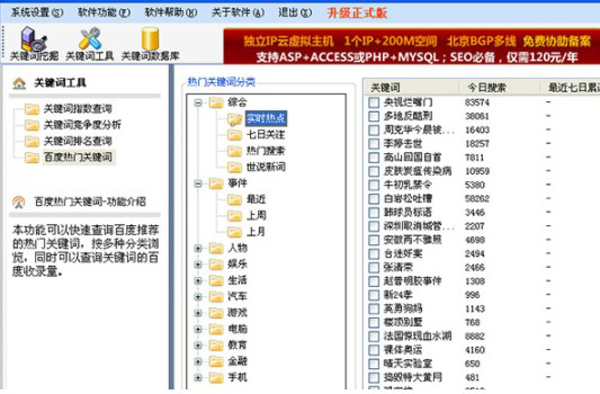
Task: Click the folder icon for 最近
Action: [234, 200]
